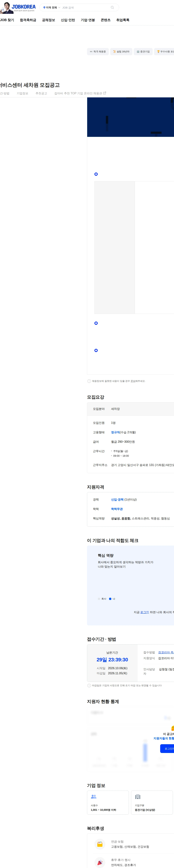Click the 사원수 1,001 ~ 10,000명 card
This screenshot has width=174, height=868.
pos(108,803)
